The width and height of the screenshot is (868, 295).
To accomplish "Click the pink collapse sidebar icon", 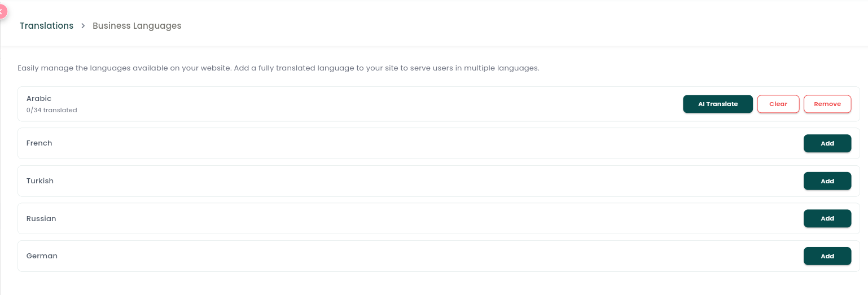I will pos(2,11).
